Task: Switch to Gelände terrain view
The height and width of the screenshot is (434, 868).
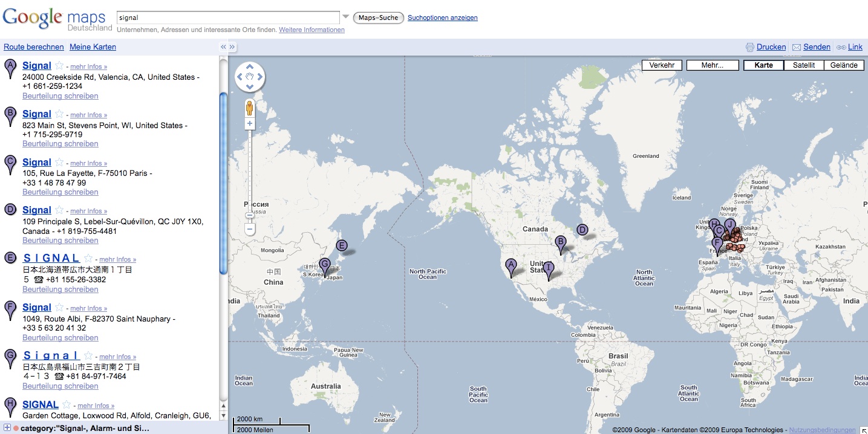Action: [843, 65]
